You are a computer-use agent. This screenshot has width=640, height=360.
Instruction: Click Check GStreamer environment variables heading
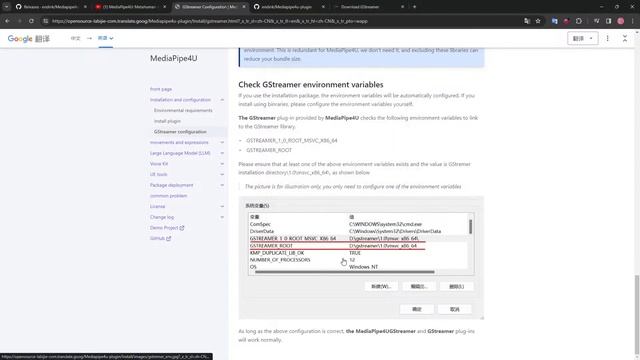click(x=311, y=84)
